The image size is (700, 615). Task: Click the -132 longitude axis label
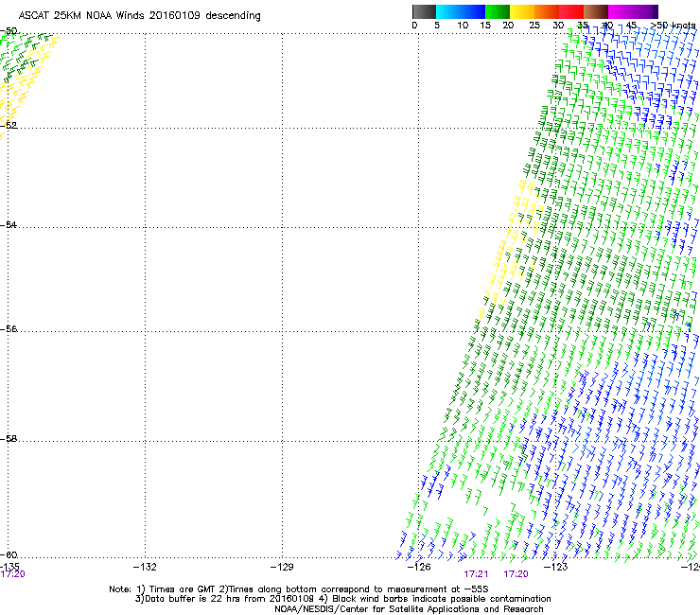coord(145,567)
